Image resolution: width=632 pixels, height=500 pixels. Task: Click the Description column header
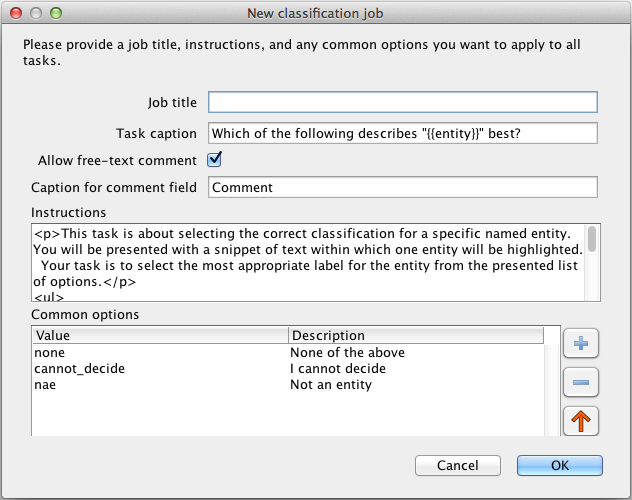pos(415,336)
